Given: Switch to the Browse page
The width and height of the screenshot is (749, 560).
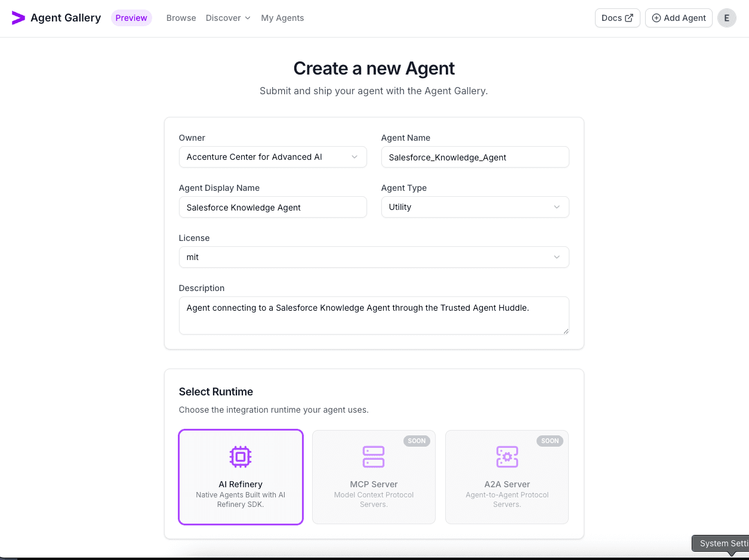Looking at the screenshot, I should 181,18.
